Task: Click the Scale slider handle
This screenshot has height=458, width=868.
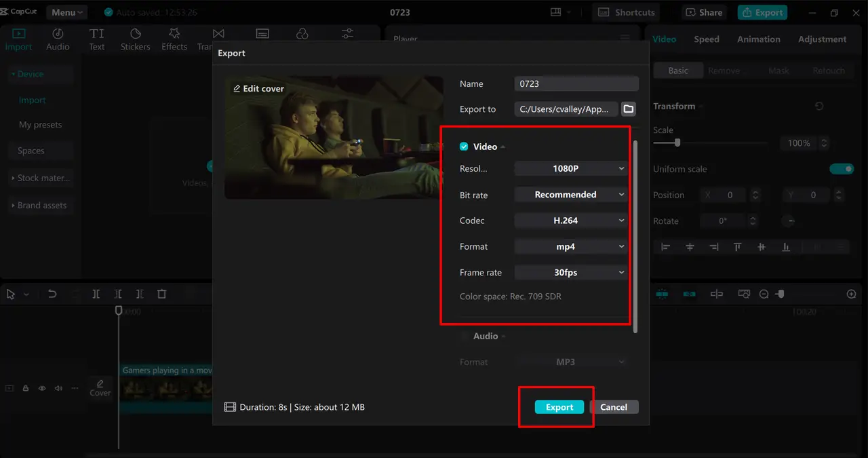Action: [x=676, y=143]
